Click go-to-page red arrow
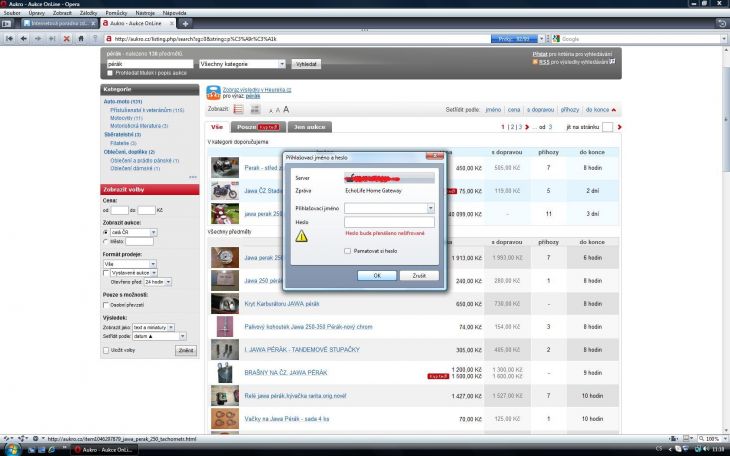 [x=619, y=127]
